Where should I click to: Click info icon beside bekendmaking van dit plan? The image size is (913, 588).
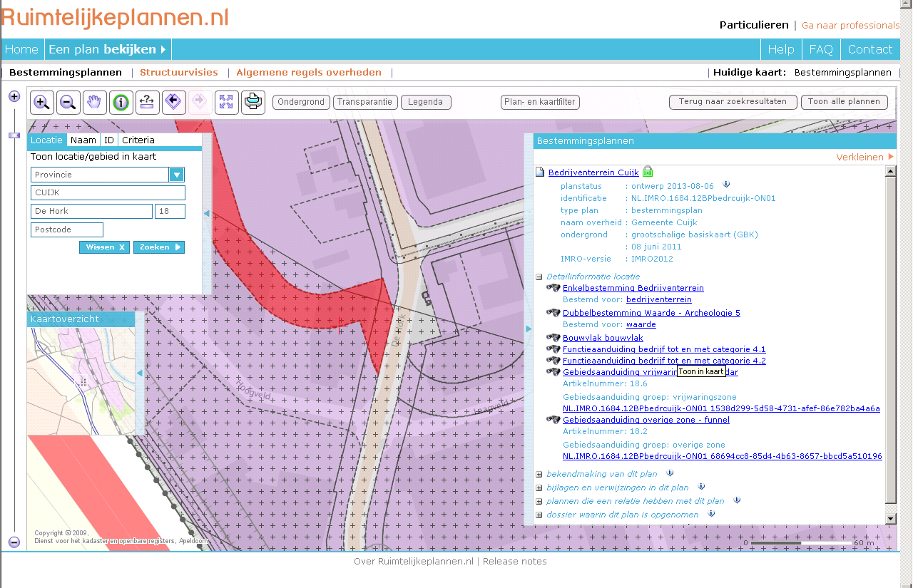[x=670, y=473]
